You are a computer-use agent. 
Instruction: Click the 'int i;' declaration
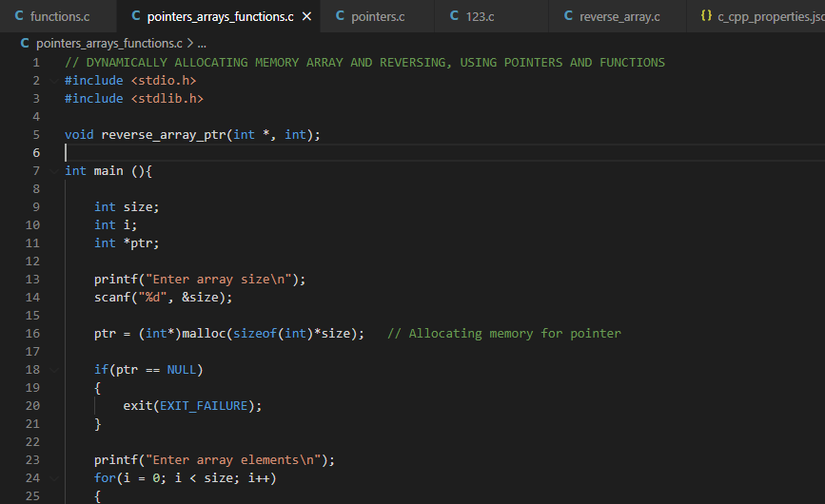click(116, 225)
